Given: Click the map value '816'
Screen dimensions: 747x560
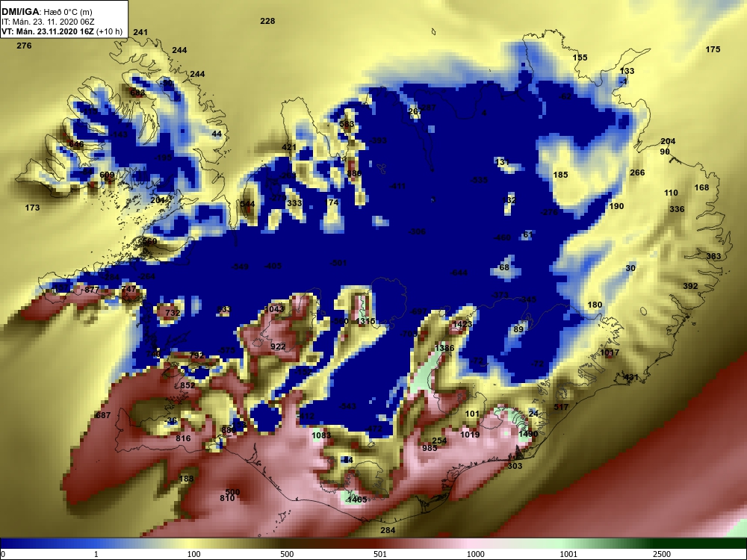Looking at the screenshot, I should tap(183, 438).
